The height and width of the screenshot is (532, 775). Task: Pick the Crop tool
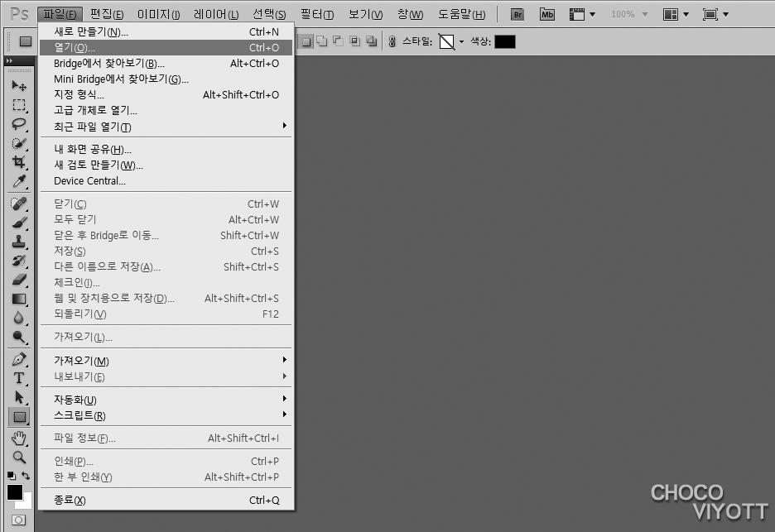point(18,163)
